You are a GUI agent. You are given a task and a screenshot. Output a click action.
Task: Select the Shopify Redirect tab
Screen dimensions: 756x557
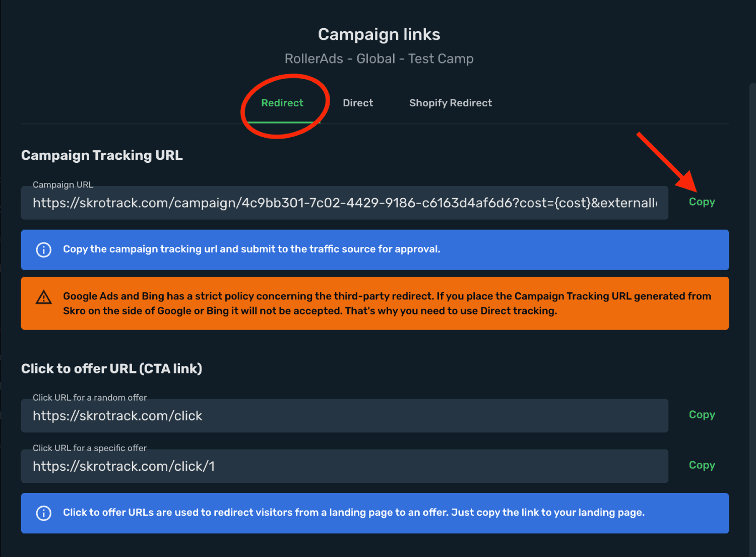tap(451, 103)
